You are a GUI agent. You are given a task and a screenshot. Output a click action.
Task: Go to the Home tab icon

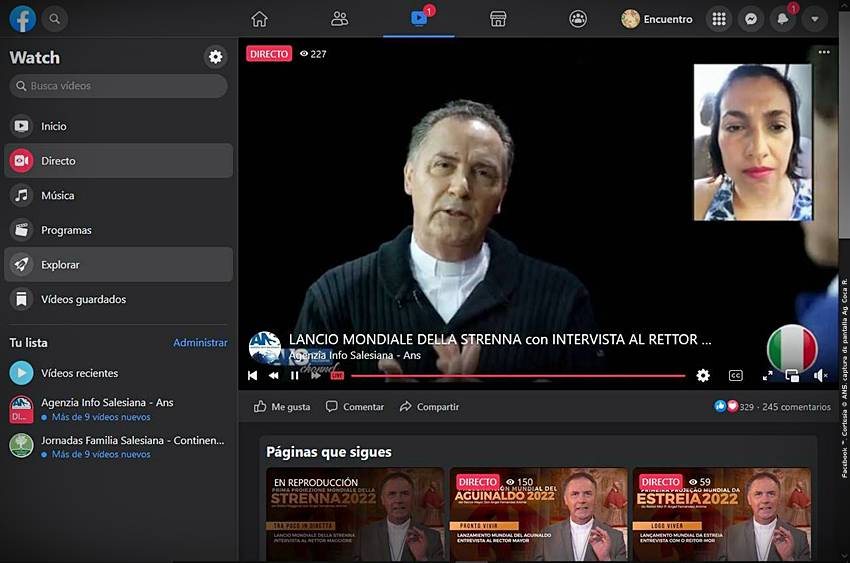[x=259, y=19]
